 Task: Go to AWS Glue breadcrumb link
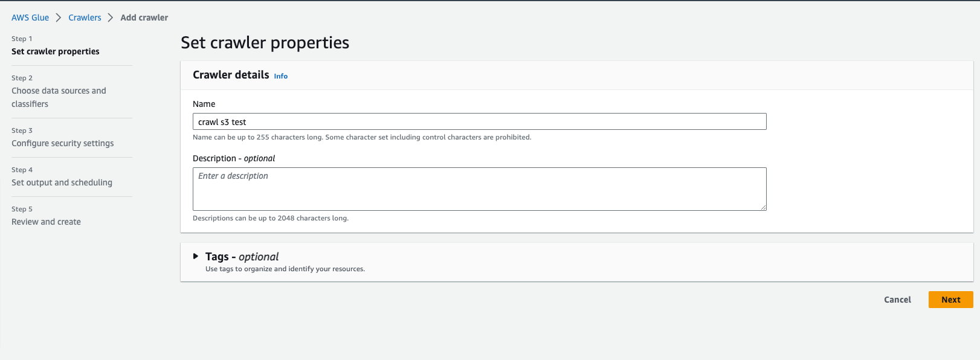point(30,18)
